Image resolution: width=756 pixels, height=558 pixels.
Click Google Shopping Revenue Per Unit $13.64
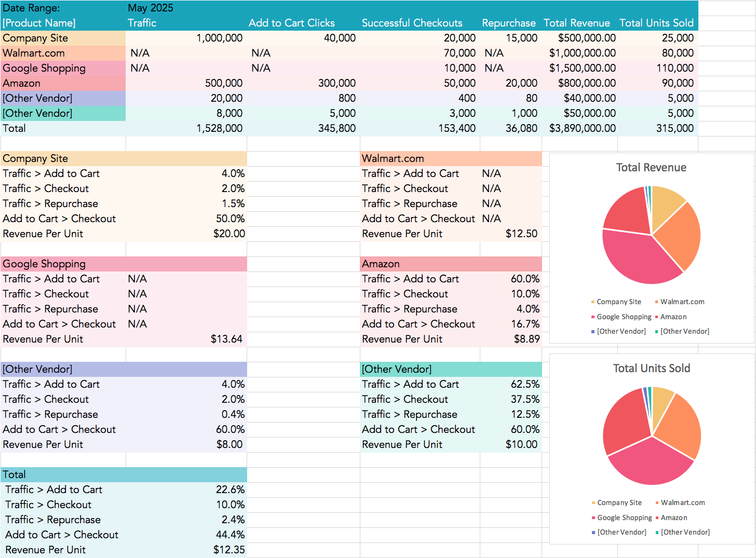click(226, 339)
